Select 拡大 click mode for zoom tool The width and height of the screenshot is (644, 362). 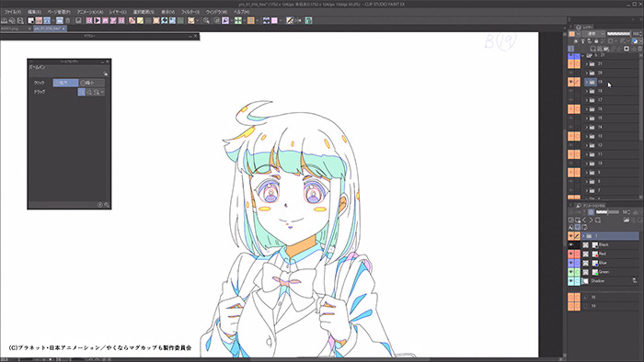[65, 83]
